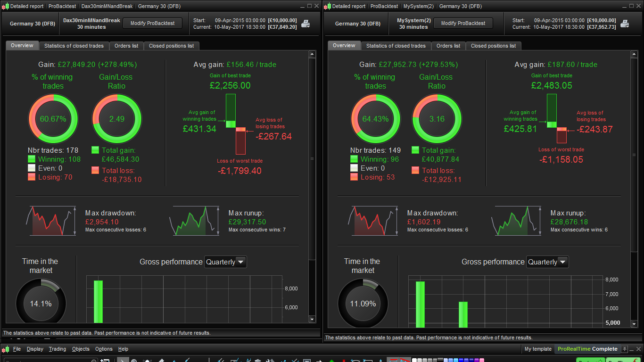
Task: Click 'Nbr trades: 178' text
Action: [x=53, y=150]
